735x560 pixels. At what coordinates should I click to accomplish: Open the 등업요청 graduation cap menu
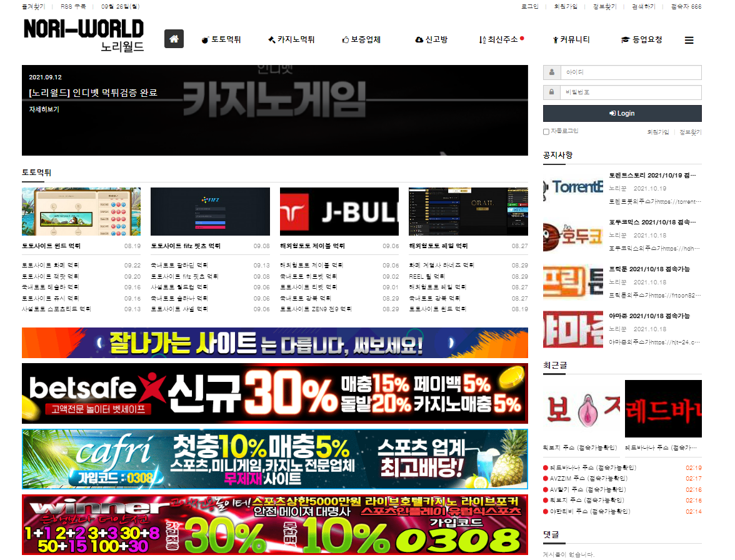[641, 40]
